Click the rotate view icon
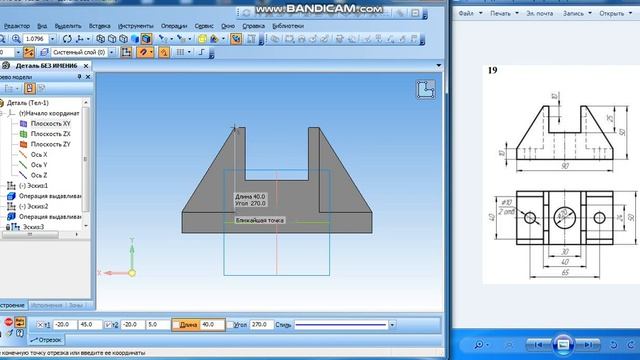 tap(67, 39)
